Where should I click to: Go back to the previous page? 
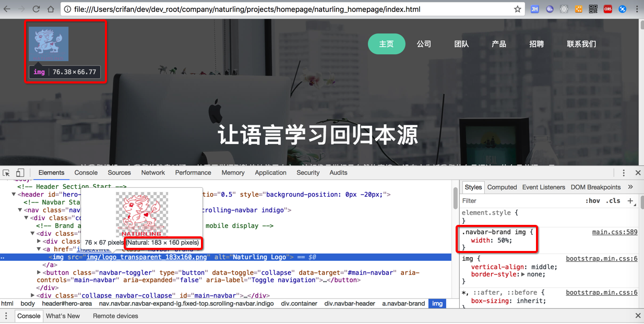coord(7,9)
